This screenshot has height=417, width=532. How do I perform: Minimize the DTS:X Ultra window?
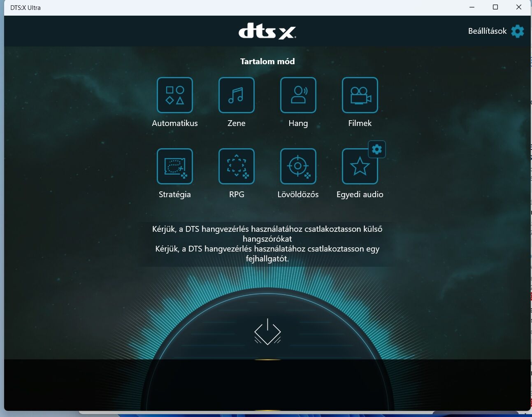click(472, 7)
